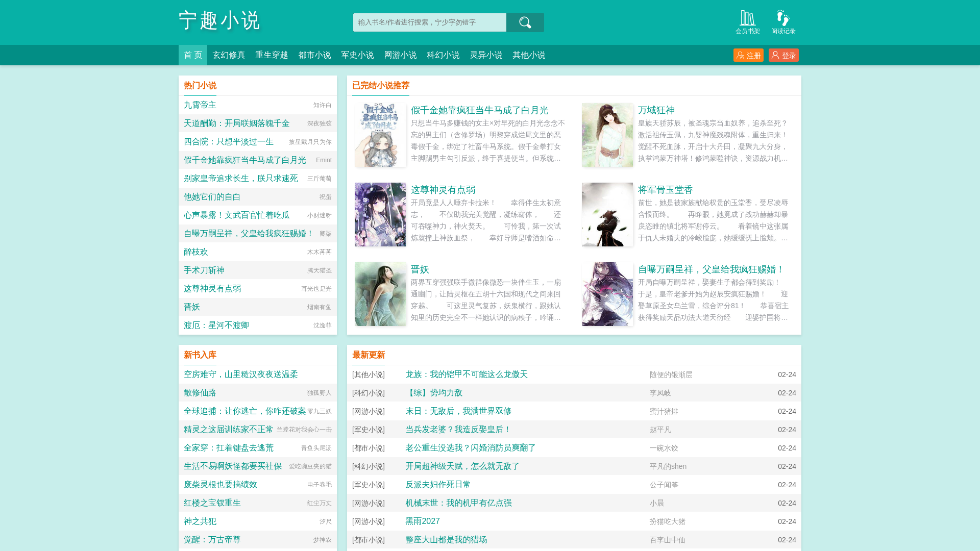Open the 会员书架 bookshelf icon
The image size is (980, 551).
pyautogui.click(x=747, y=22)
